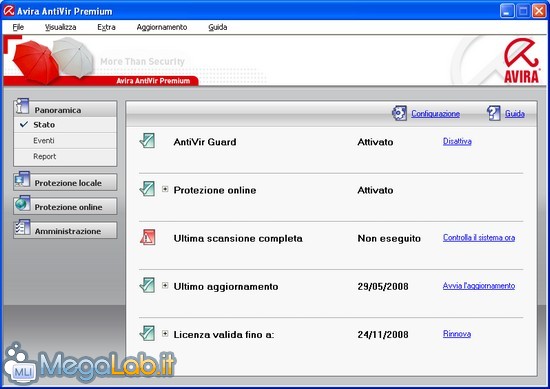Open the Aggiornamento menu
Viewport: 550px width, 389px height.
tap(162, 27)
